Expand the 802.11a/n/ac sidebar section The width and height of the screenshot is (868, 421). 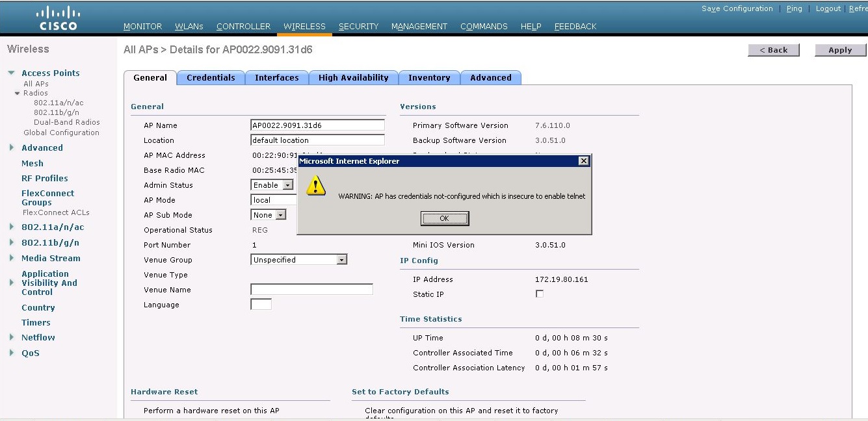(x=11, y=227)
